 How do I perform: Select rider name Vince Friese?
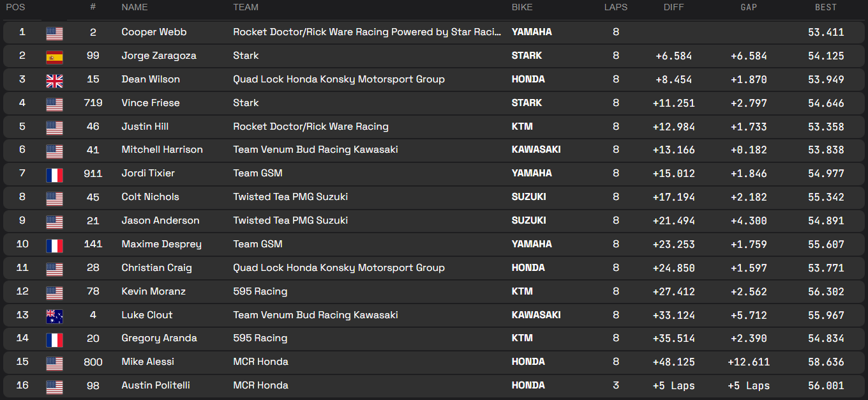click(151, 103)
